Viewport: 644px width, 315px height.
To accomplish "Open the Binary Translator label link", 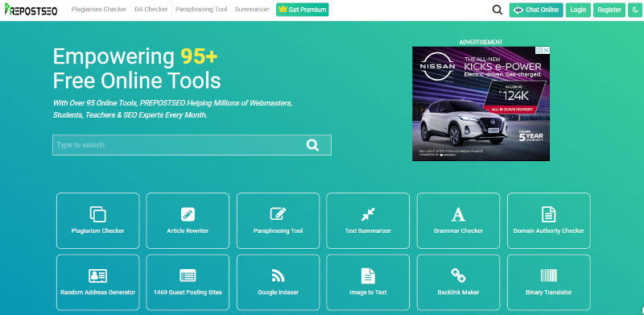I will click(x=549, y=292).
